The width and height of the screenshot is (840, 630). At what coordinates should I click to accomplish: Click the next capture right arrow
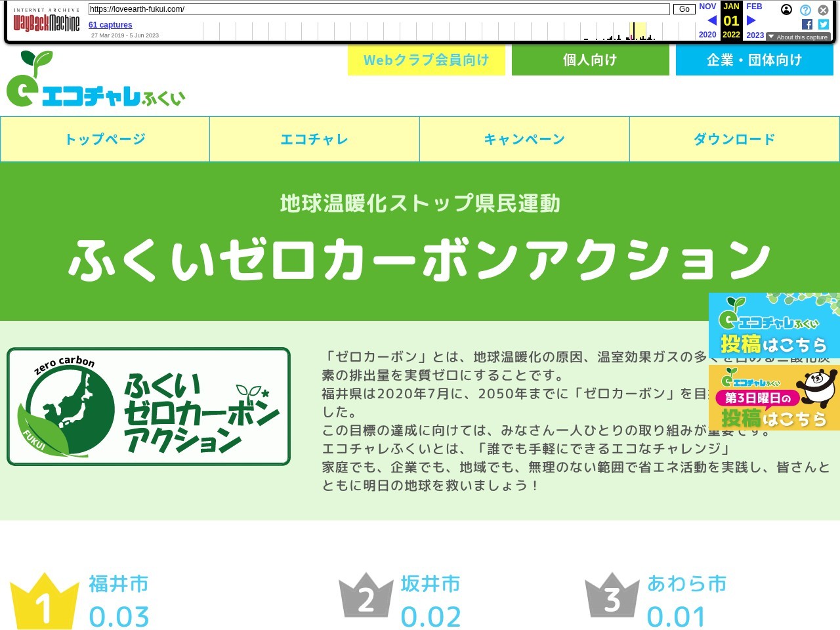coord(751,20)
